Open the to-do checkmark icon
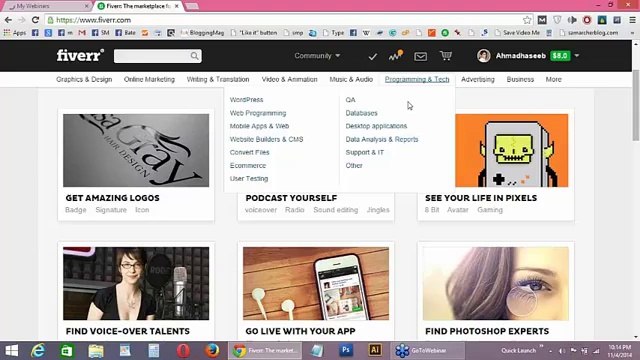 [x=372, y=56]
